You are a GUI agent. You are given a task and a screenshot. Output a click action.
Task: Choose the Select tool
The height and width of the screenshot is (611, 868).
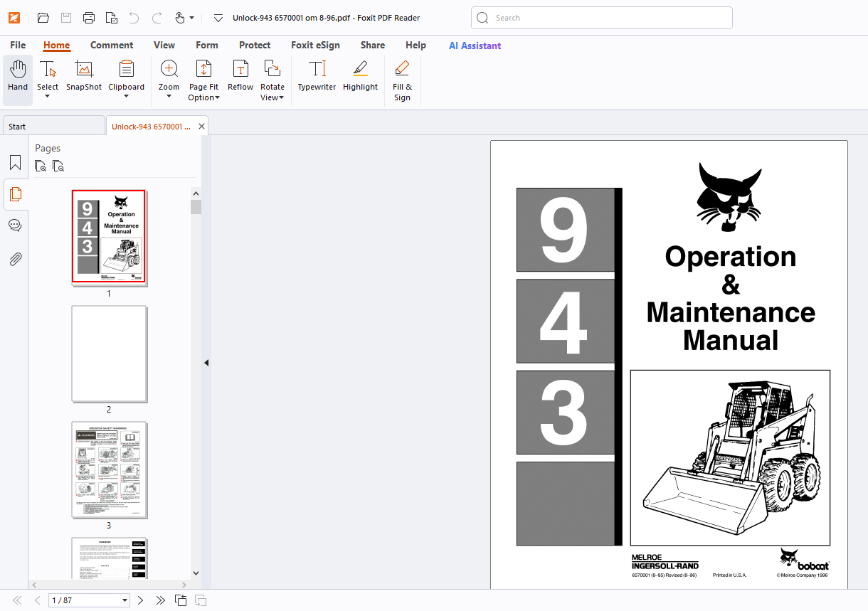[x=48, y=74]
